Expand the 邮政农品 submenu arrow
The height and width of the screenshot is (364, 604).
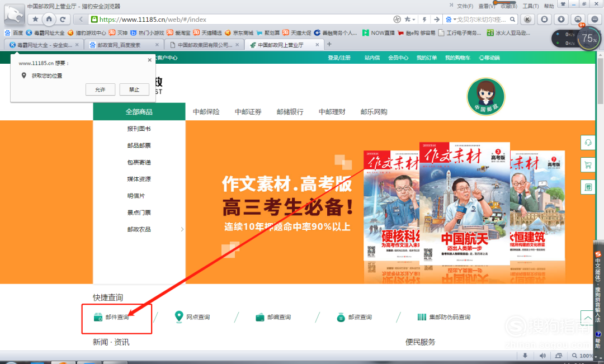tap(182, 229)
